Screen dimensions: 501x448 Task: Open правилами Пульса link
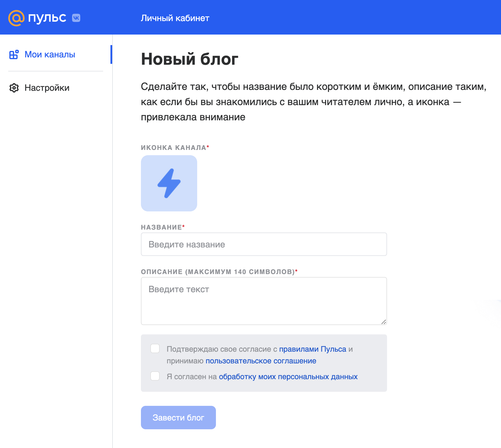(x=313, y=349)
